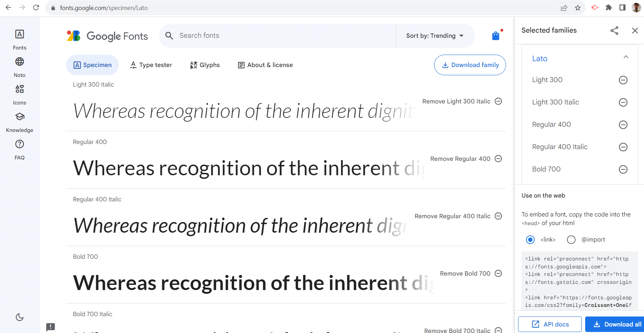644x333 pixels.
Task: Open the selected families shopping bag icon
Action: [x=496, y=35]
